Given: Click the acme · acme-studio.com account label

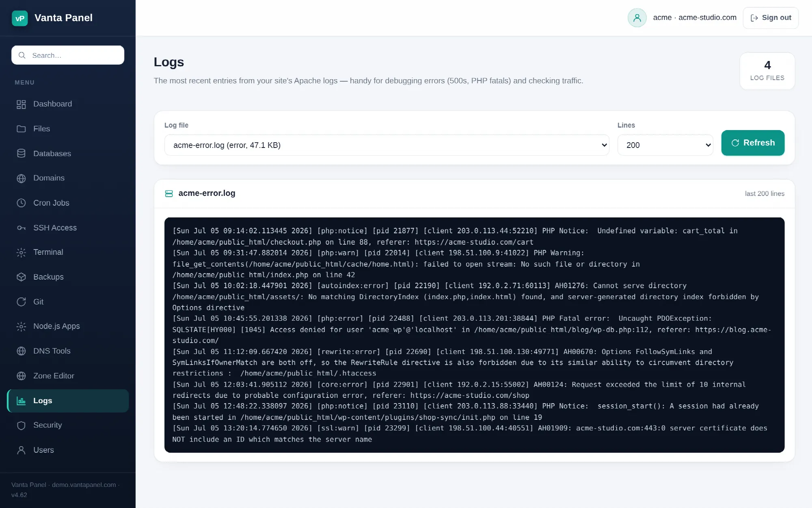Looking at the screenshot, I should [x=694, y=17].
